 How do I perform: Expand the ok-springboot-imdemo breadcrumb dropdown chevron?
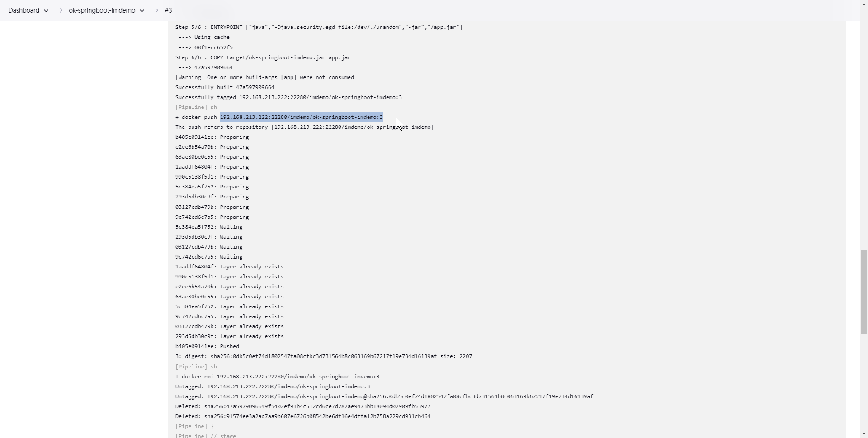point(142,11)
